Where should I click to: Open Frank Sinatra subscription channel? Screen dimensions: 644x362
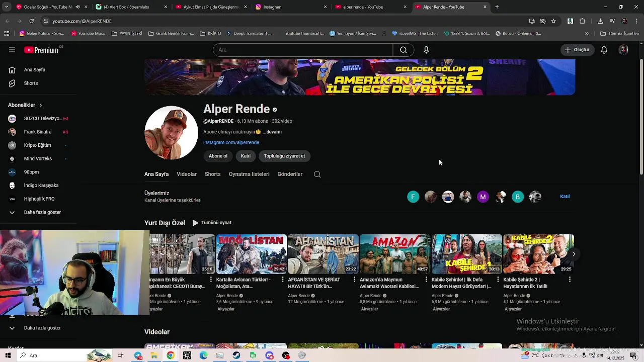pos(38,132)
